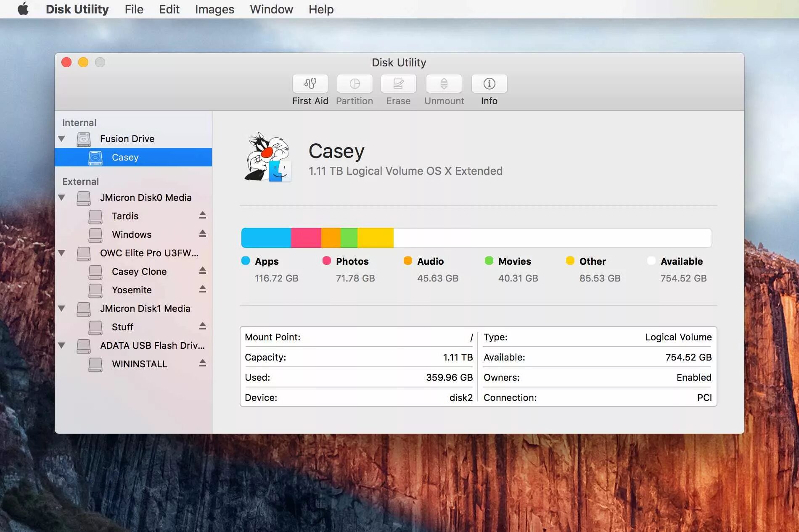Click the Fusion Drive disk icon
Image resolution: width=799 pixels, height=532 pixels.
point(84,139)
